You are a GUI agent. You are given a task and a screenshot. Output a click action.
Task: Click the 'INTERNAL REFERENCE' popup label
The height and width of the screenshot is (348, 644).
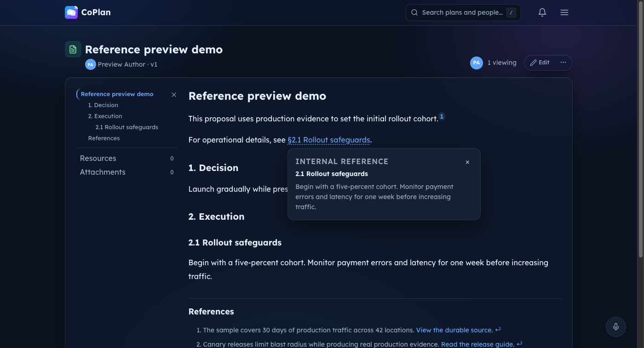[342, 161]
